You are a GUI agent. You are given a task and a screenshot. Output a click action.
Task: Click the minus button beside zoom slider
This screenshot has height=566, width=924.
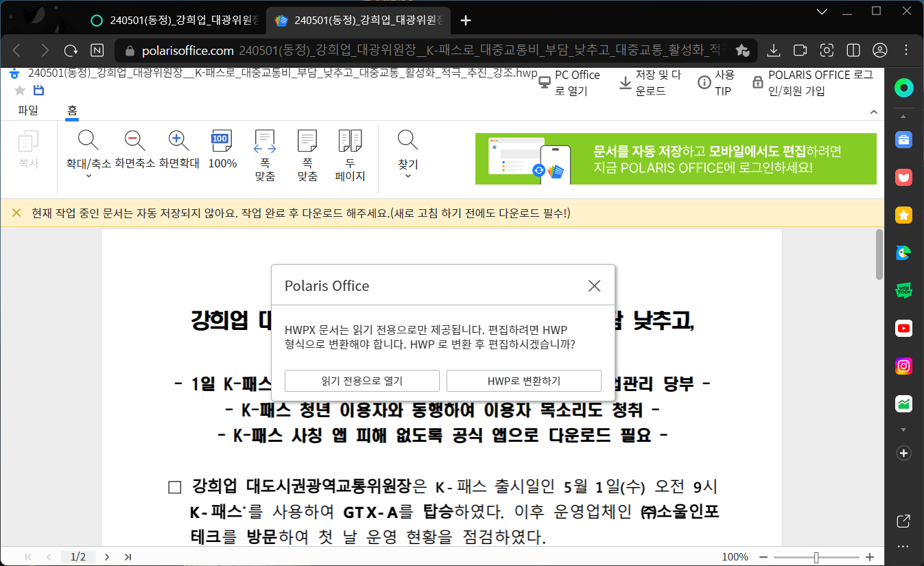[x=762, y=557]
